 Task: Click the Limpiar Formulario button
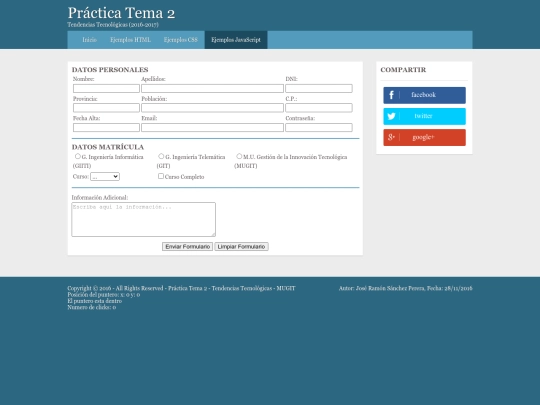pyautogui.click(x=241, y=247)
